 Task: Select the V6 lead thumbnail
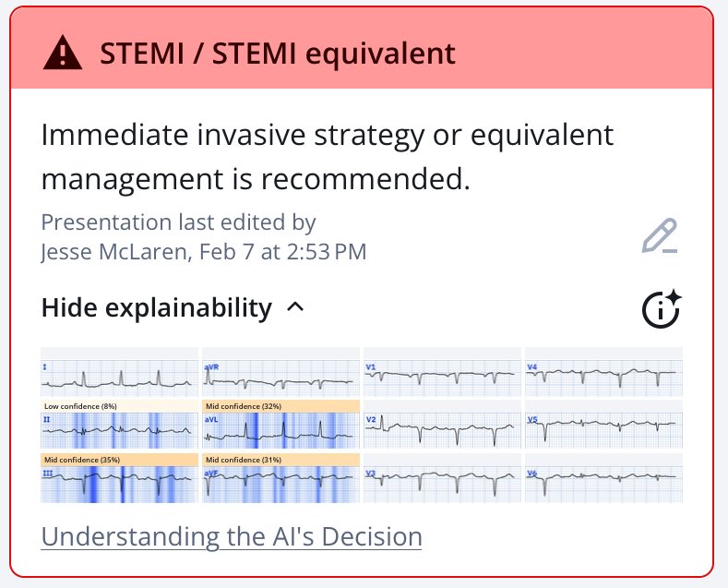coord(604,478)
